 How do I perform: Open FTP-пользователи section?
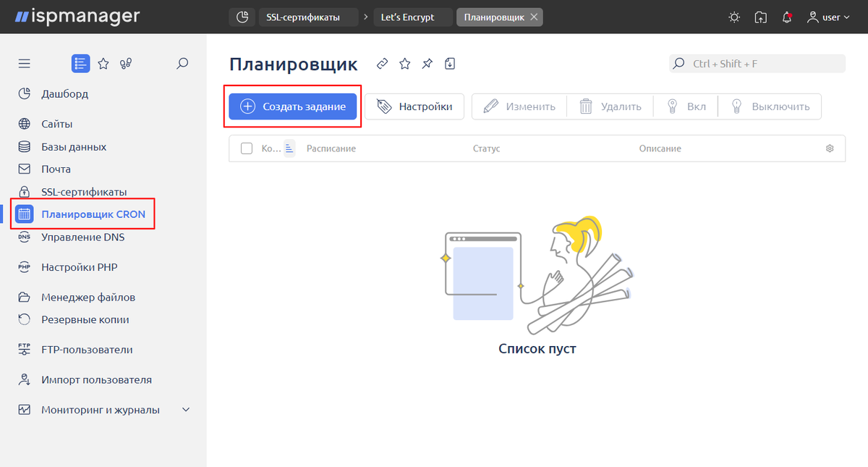87,350
